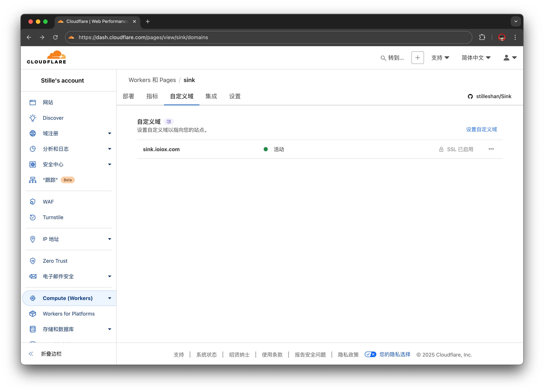
Task: Click the 招贤纳士 footer link
Action: point(239,354)
